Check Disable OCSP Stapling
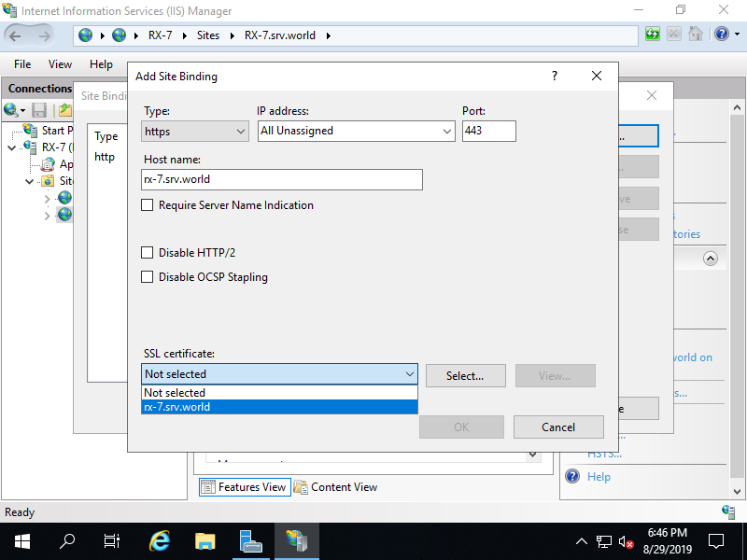Image resolution: width=747 pixels, height=560 pixels. [147, 277]
